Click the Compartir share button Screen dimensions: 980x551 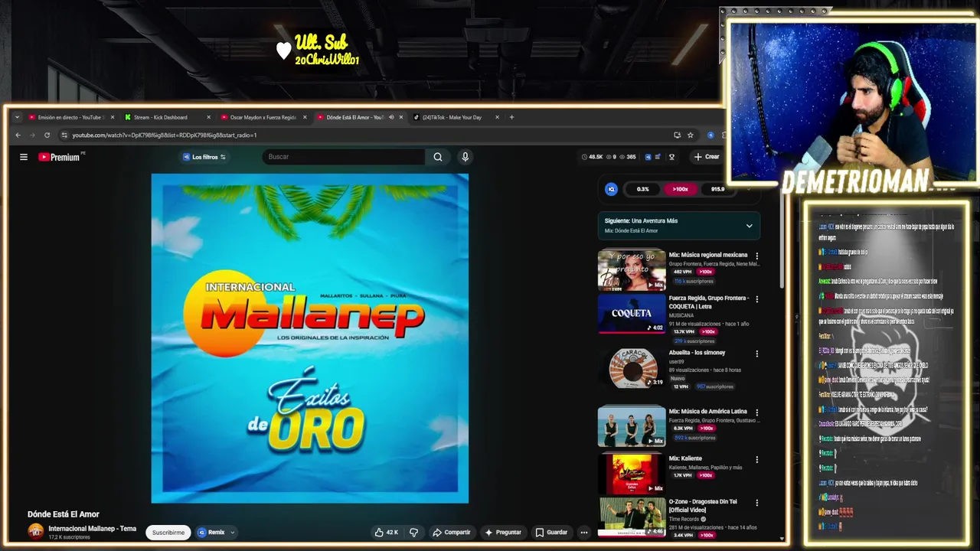pos(451,532)
